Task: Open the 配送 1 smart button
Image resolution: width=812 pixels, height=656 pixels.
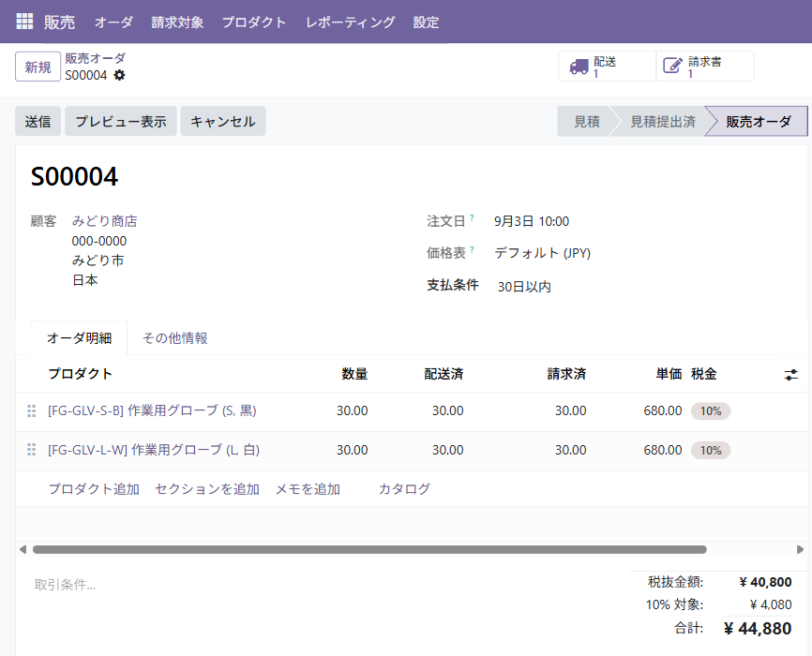Action: point(607,67)
